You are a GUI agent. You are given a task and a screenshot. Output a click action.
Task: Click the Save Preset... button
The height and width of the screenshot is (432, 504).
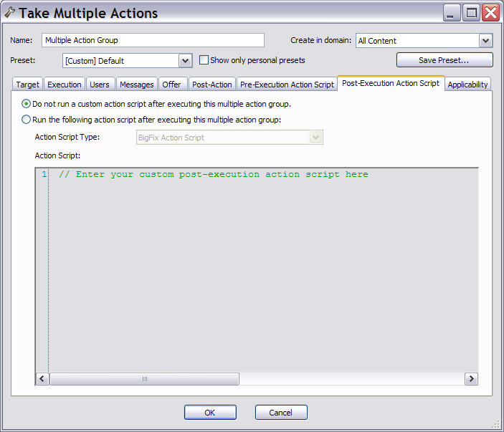click(444, 60)
